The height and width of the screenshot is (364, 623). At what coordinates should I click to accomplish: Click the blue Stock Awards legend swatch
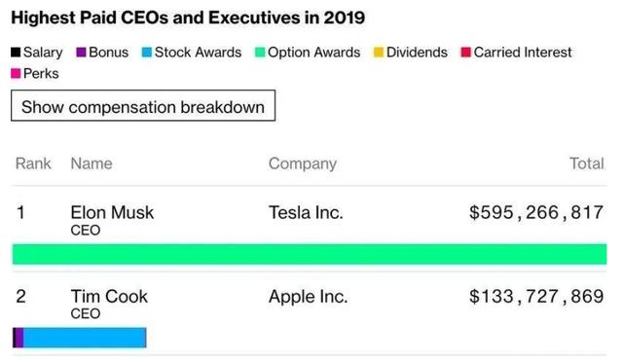pos(147,52)
